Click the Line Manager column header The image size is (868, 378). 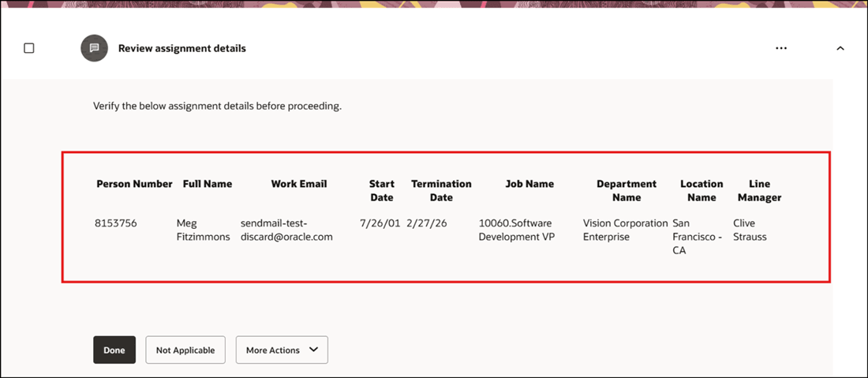759,190
